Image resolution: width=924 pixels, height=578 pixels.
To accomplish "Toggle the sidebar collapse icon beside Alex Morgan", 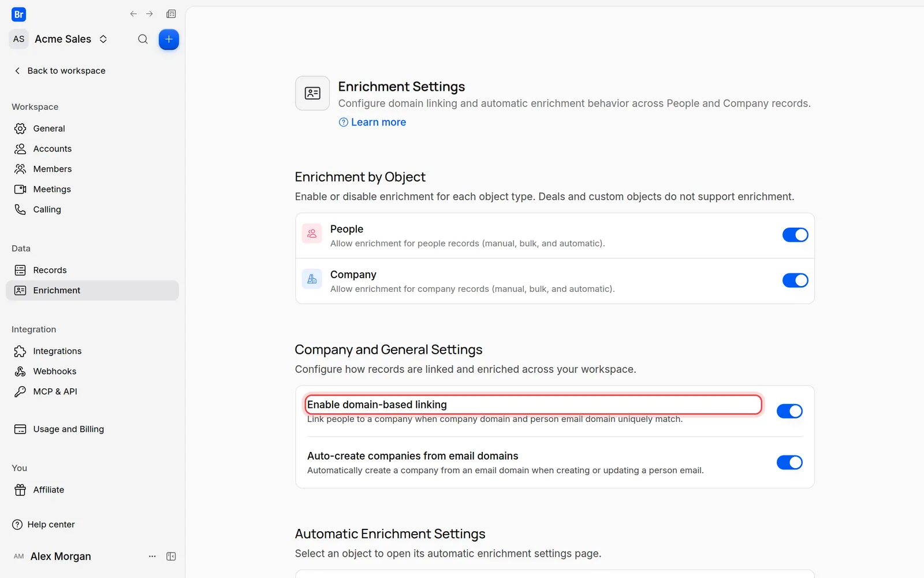I will 171,556.
